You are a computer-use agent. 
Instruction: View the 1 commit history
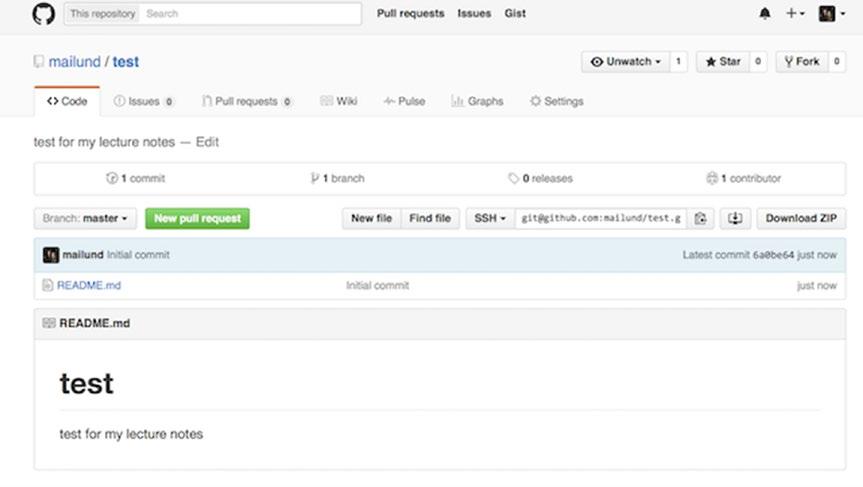(x=135, y=178)
